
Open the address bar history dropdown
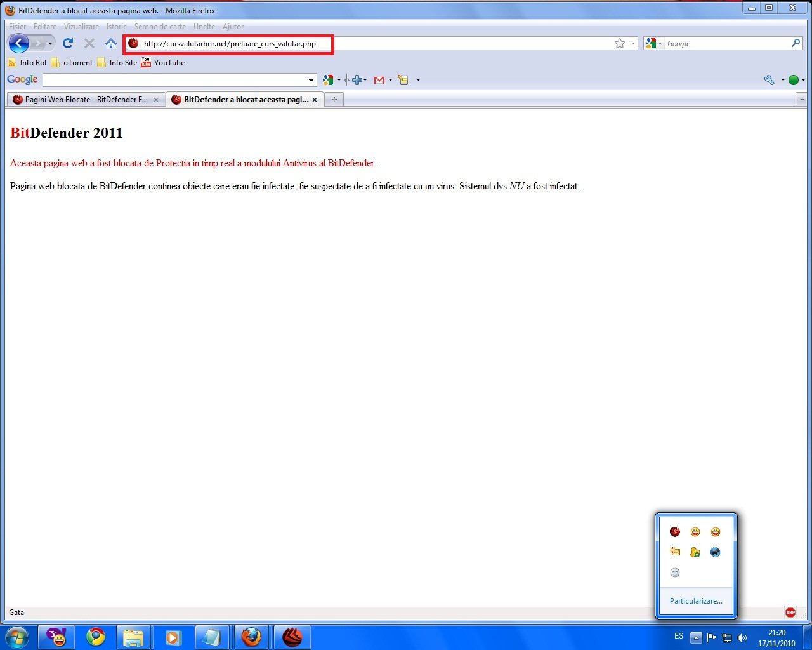(632, 44)
